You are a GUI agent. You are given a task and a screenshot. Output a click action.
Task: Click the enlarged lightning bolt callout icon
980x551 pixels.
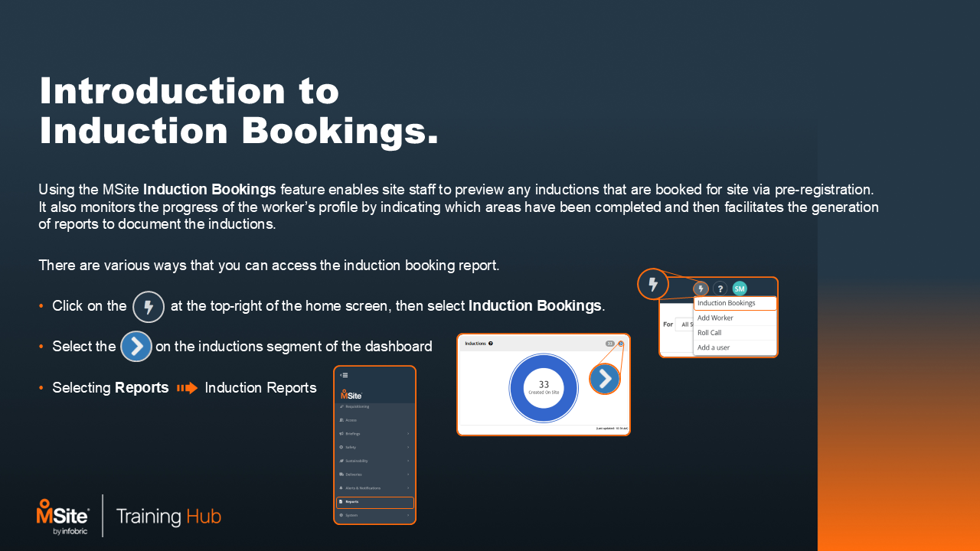652,285
